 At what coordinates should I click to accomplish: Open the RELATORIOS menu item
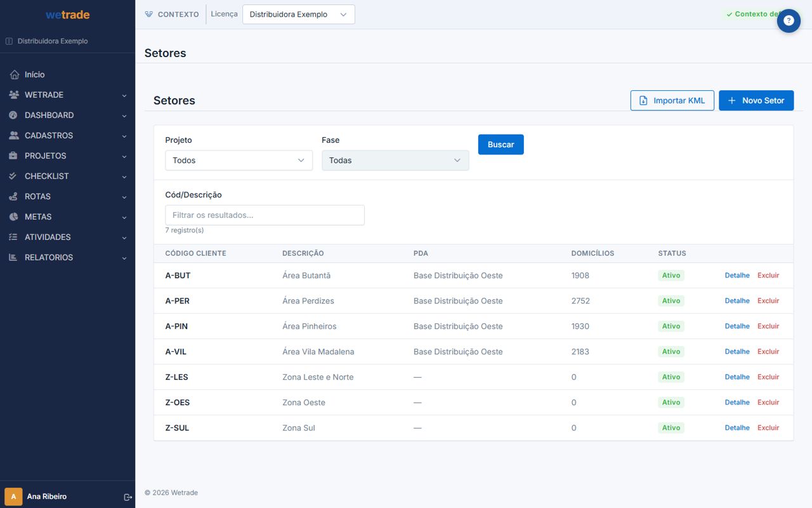(x=67, y=258)
